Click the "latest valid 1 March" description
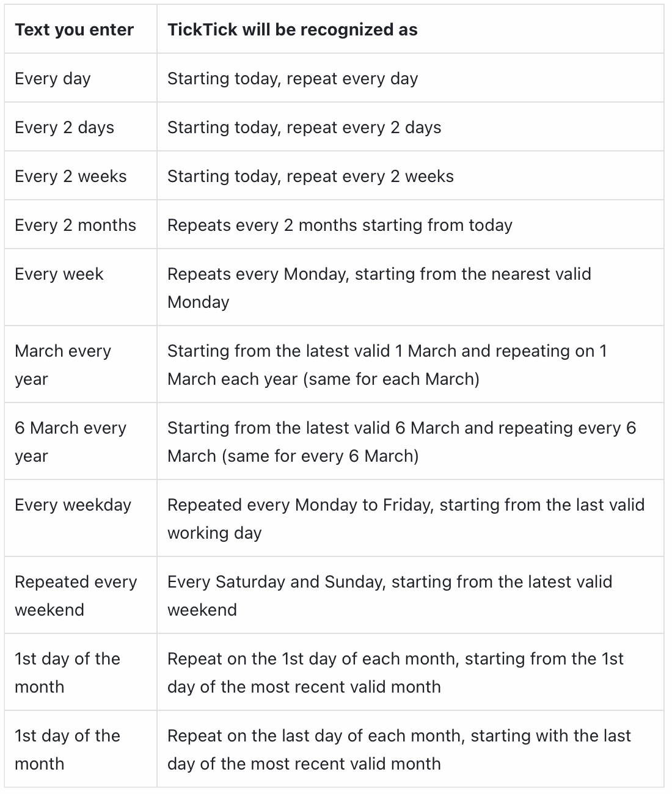The height and width of the screenshot is (794, 672). pyautogui.click(x=387, y=365)
